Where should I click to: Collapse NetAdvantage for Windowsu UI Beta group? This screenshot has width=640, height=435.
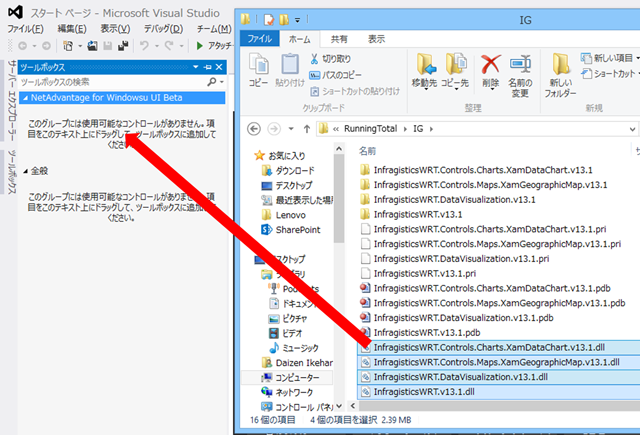tap(26, 98)
